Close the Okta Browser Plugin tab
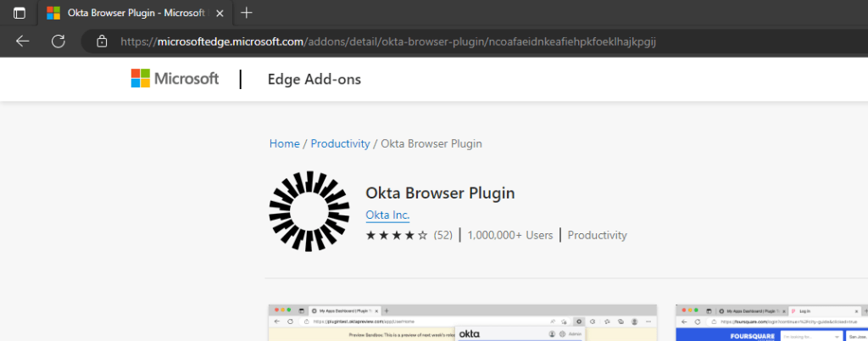 (219, 13)
